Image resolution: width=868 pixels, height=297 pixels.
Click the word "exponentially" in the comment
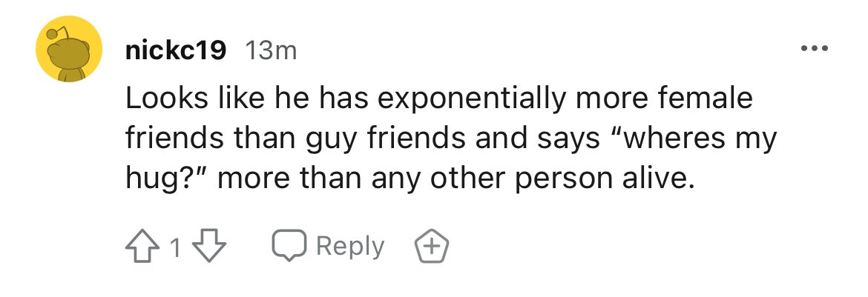(x=468, y=99)
